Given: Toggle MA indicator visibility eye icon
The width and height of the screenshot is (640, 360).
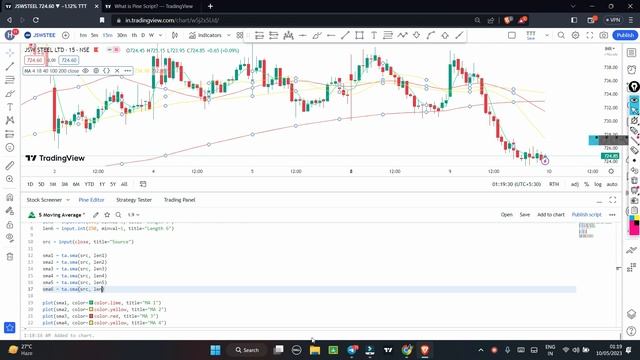Looking at the screenshot, I should 85,71.
